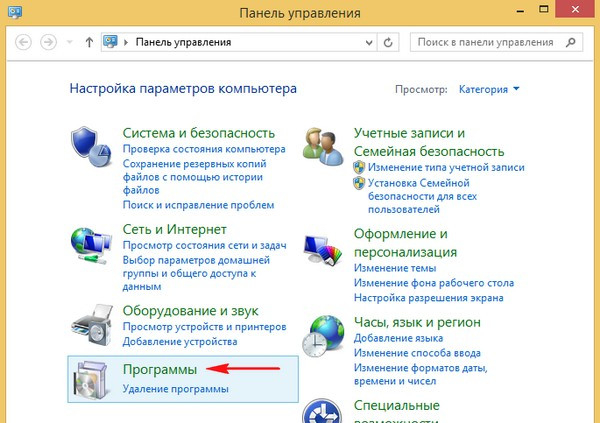600x423 pixels.
Task: Click the Back navigation arrow button
Action: [x=23, y=43]
